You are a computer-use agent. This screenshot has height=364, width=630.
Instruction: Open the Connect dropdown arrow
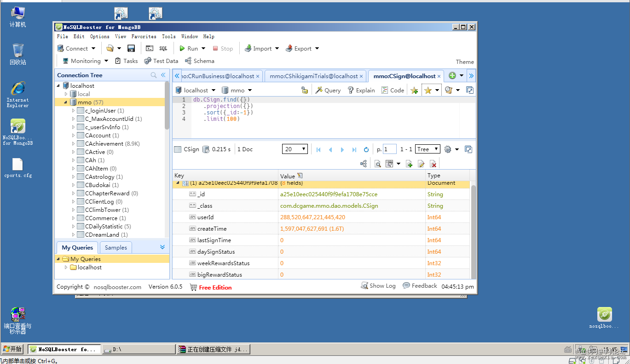93,48
